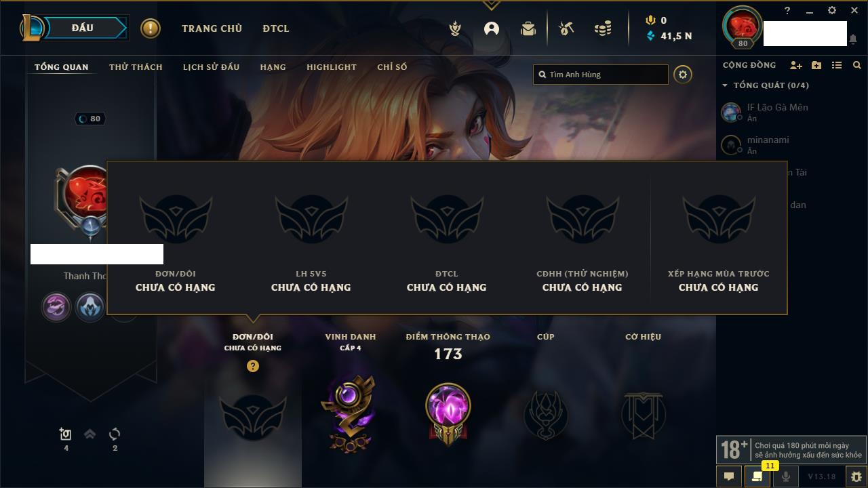
Task: Click the Add Friend icon
Action: pos(796,65)
